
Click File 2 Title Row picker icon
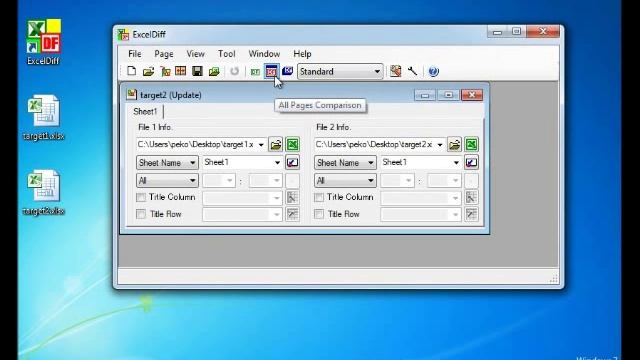pos(471,214)
